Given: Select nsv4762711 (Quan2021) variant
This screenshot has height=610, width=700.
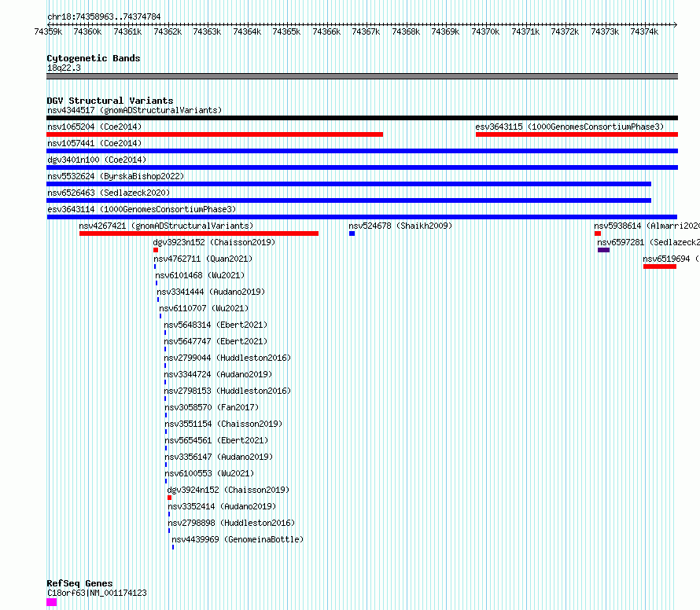Looking at the screenshot, I should tap(203, 259).
